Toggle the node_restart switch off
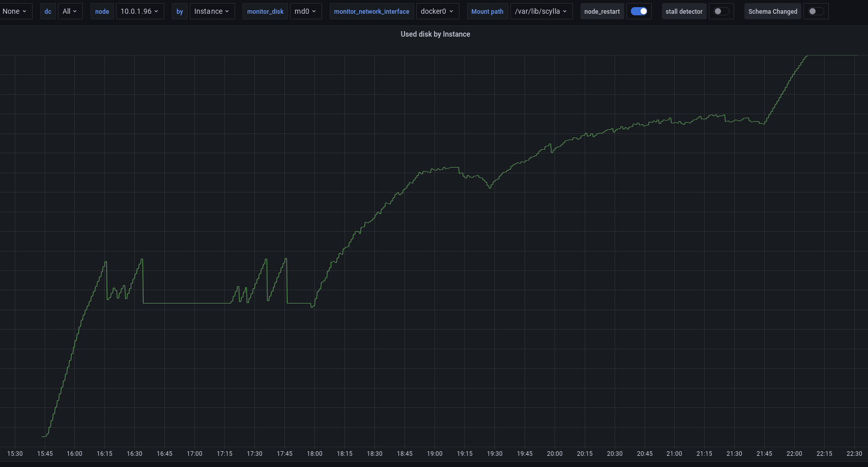Viewport: 868px width, 467px height. pos(639,11)
